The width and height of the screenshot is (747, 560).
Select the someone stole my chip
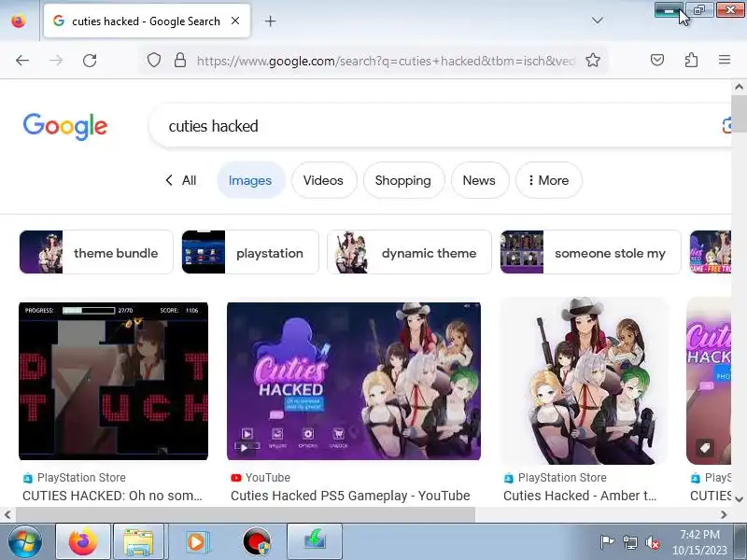click(591, 252)
